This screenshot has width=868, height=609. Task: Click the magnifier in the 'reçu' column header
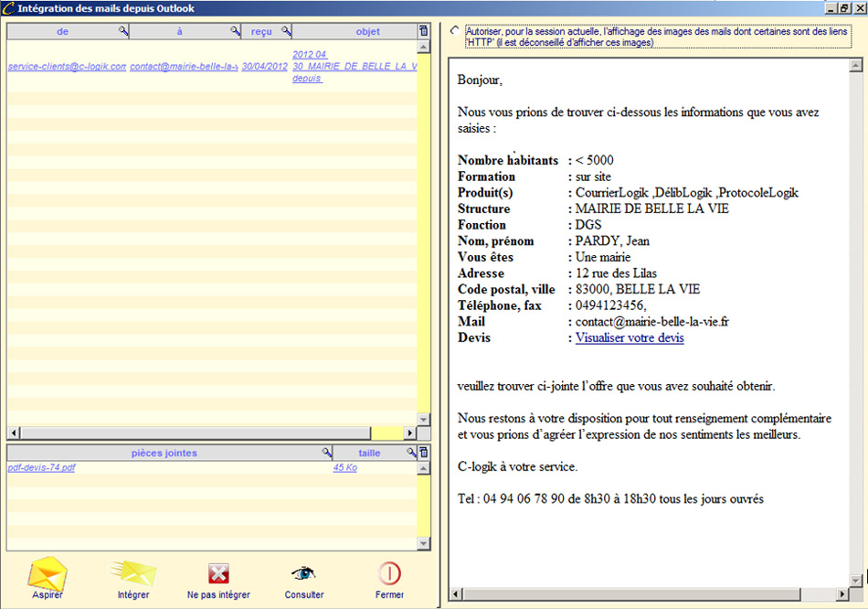286,32
